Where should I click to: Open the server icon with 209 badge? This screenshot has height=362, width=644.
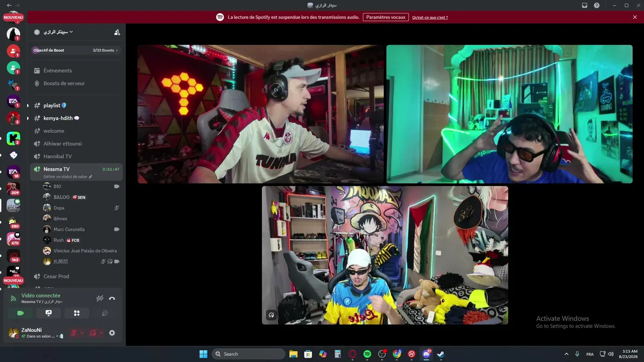pyautogui.click(x=14, y=188)
